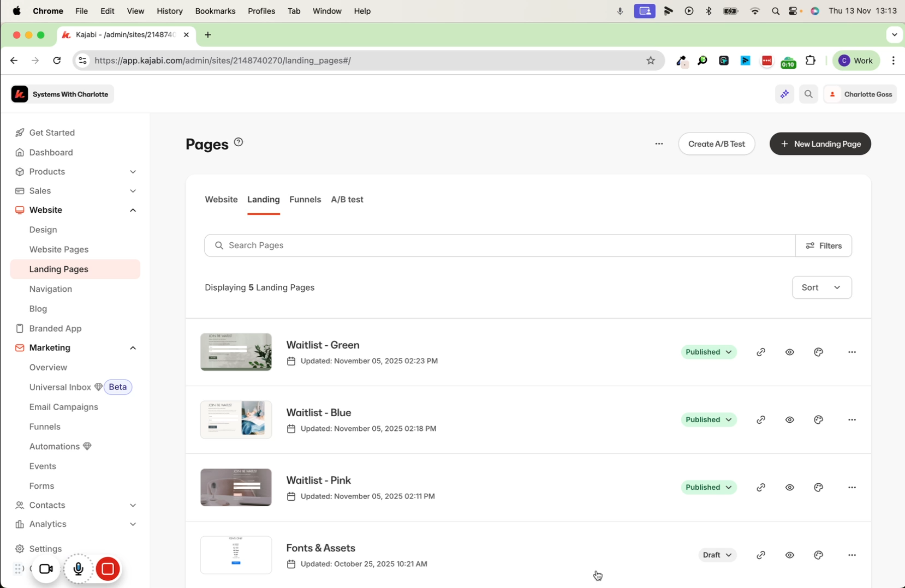Click the AI sparkle icon in header
Viewport: 905px width, 588px height.
[x=784, y=94]
